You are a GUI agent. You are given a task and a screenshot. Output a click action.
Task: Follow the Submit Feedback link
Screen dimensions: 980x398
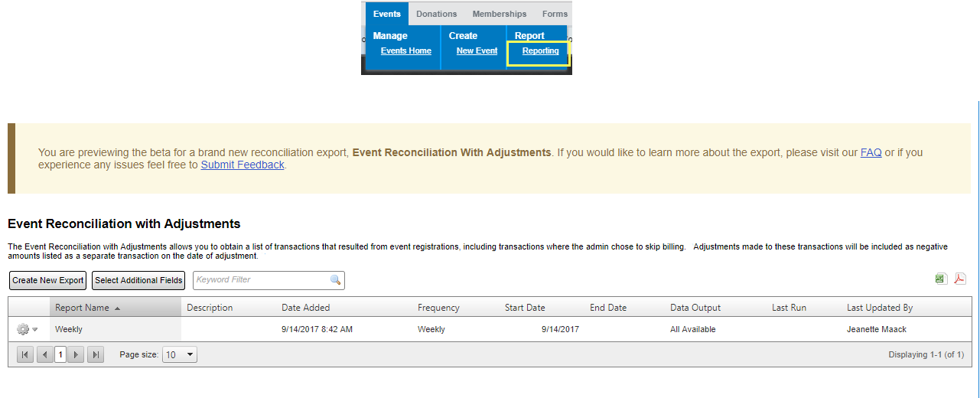pyautogui.click(x=243, y=165)
